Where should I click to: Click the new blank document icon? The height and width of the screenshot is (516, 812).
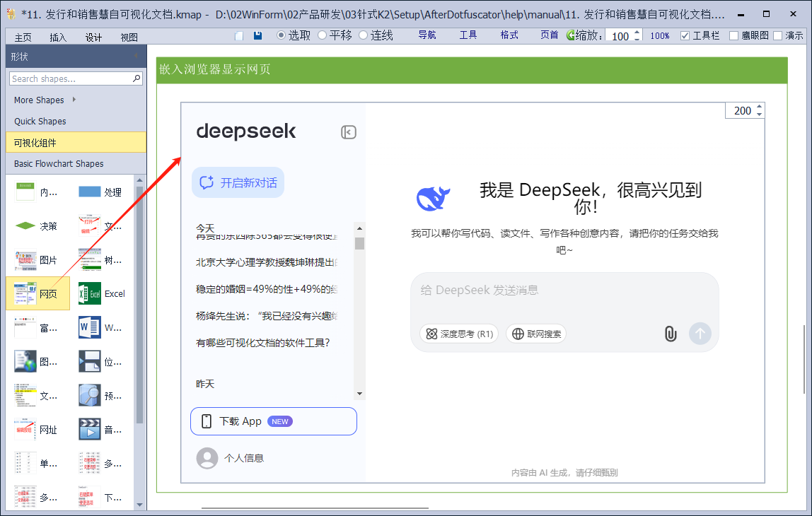coord(239,36)
